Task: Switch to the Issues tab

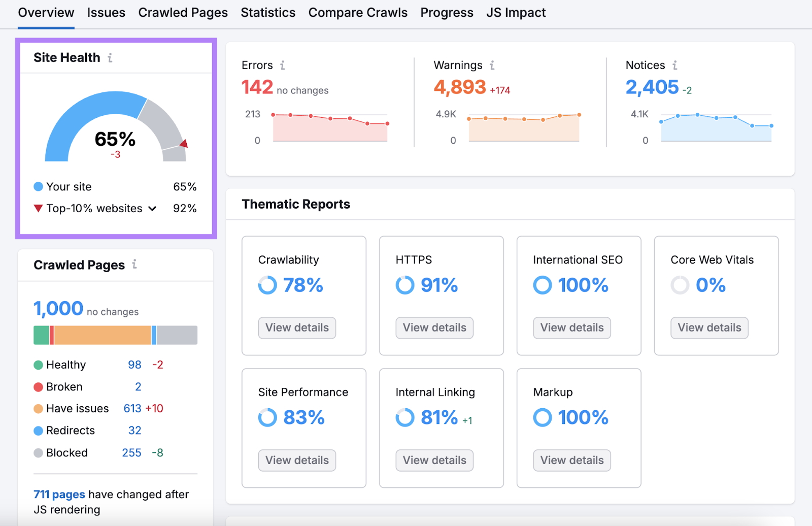Action: tap(106, 13)
